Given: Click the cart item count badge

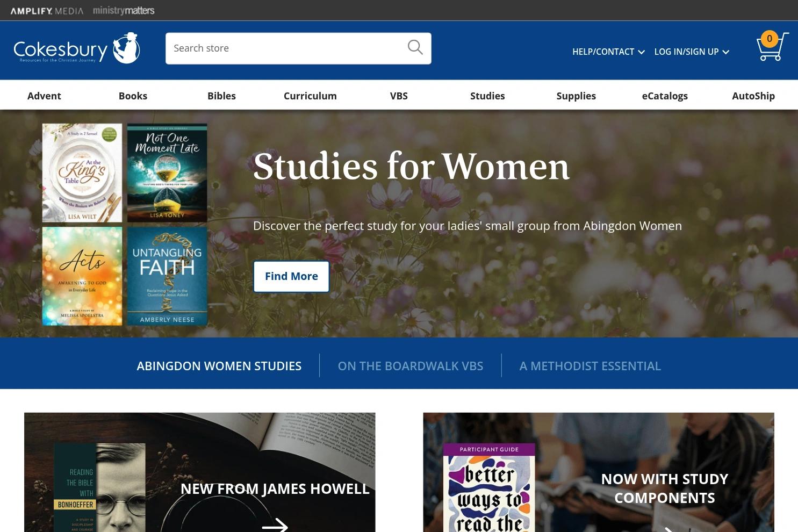Looking at the screenshot, I should tap(770, 39).
